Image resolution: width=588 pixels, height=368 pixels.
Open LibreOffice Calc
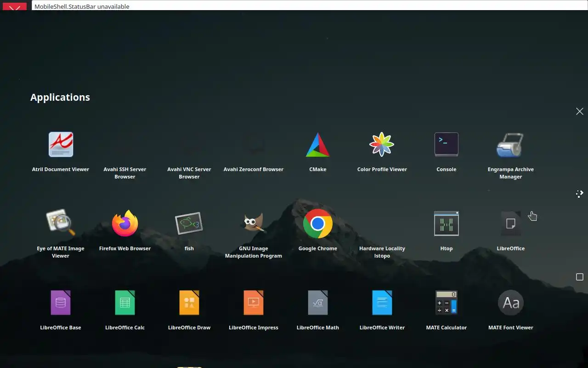(125, 303)
